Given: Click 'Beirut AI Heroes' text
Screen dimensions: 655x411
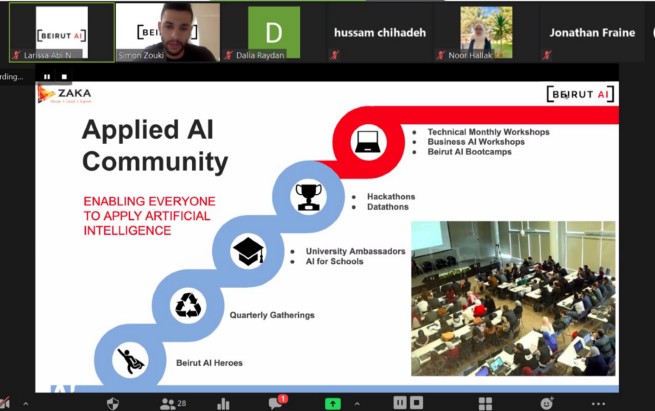Looking at the screenshot, I should [209, 363].
